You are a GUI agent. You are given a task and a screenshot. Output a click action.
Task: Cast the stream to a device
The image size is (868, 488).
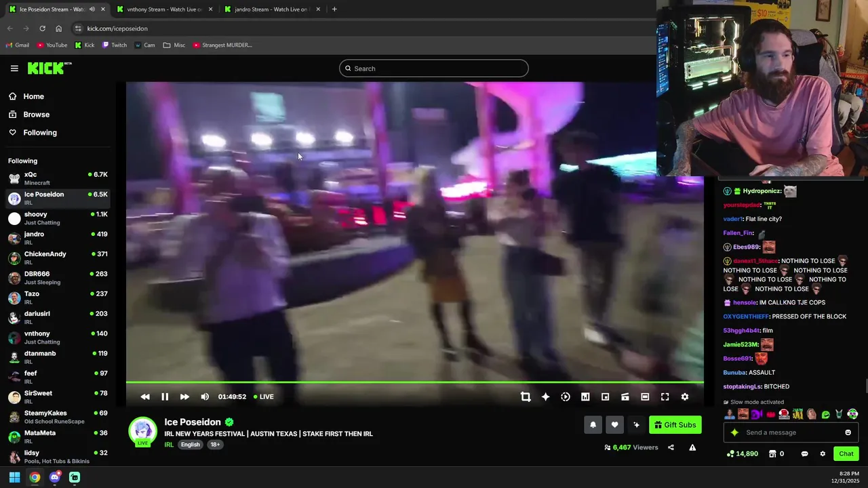[x=625, y=396]
